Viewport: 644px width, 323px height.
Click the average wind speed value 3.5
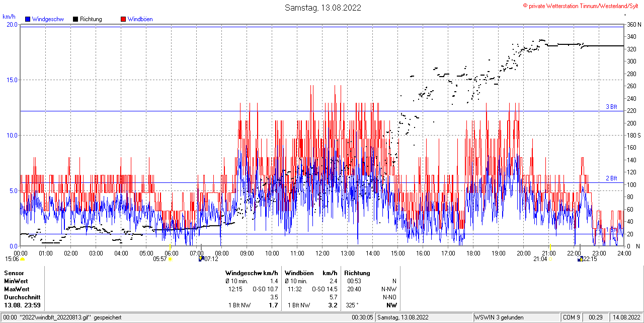274,297
